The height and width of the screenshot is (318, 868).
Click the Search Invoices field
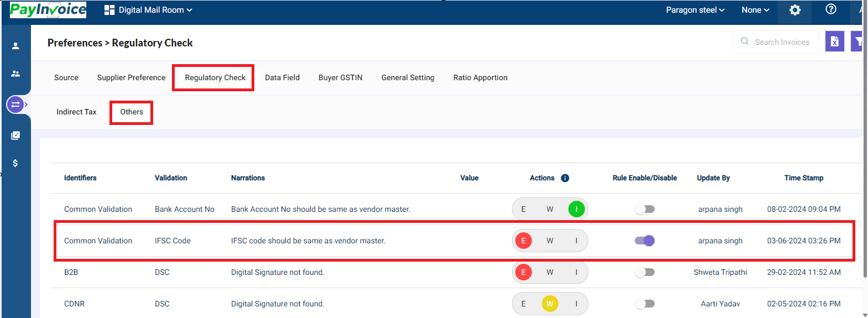(x=776, y=41)
